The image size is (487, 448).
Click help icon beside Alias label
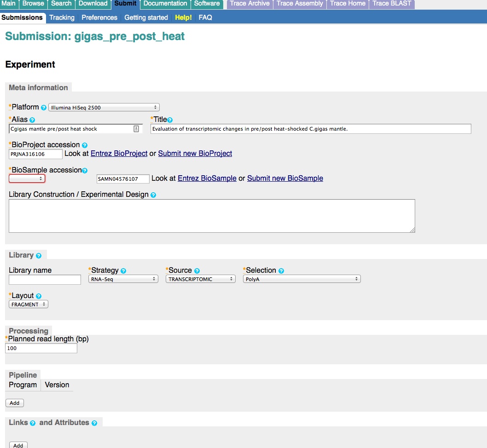(x=32, y=120)
